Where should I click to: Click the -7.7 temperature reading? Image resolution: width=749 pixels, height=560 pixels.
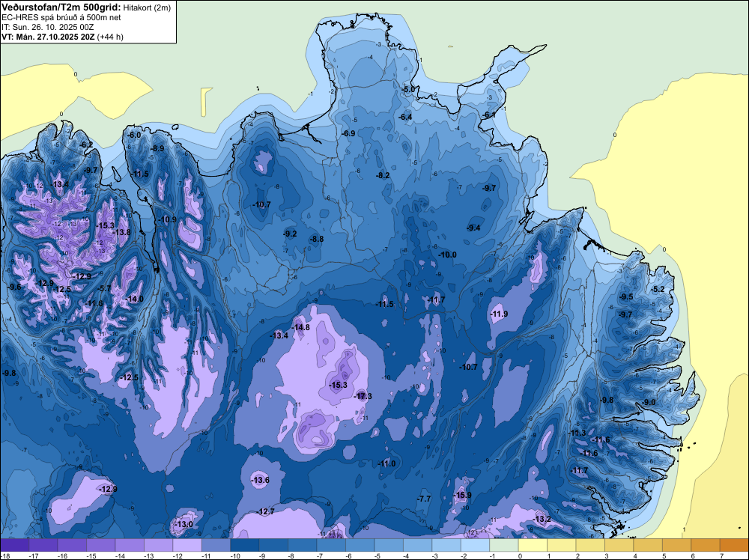tap(424, 499)
